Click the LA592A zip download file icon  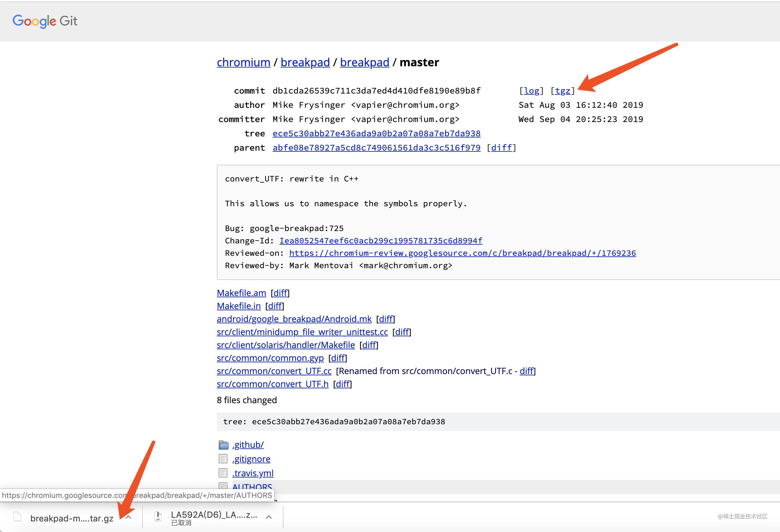[x=158, y=517]
